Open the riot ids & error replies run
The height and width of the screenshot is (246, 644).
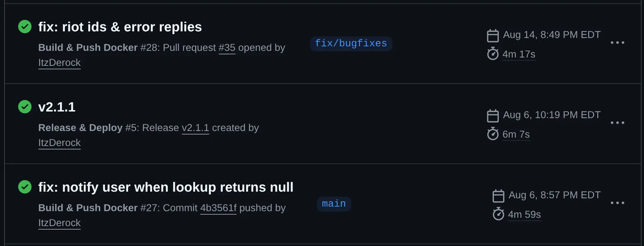[120, 26]
